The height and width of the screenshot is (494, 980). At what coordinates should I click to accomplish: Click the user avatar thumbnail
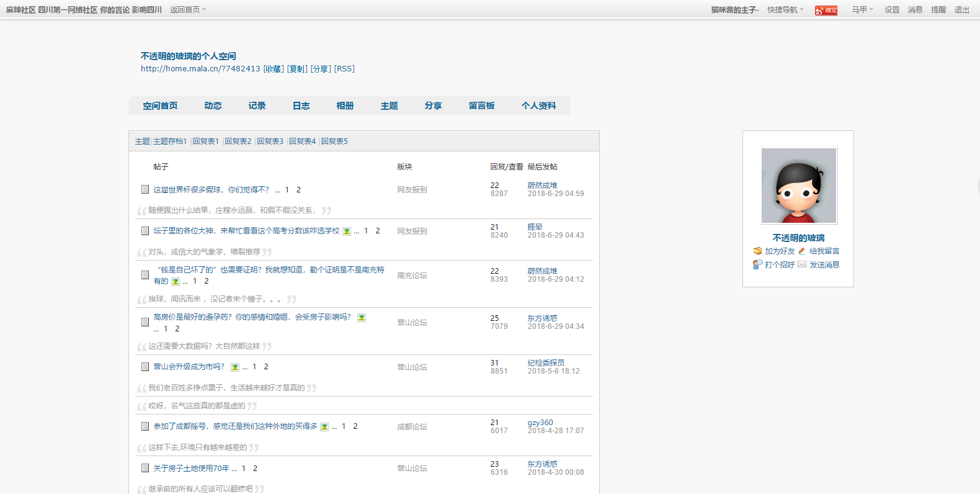click(798, 186)
